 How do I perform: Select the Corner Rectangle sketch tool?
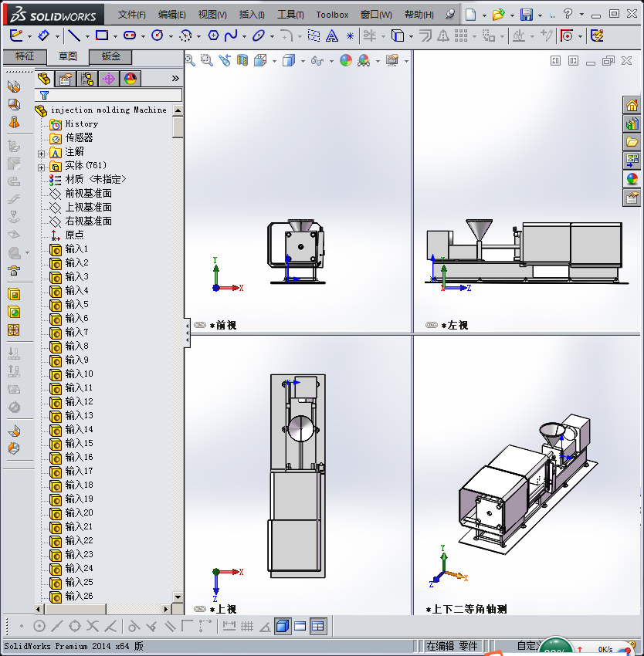click(102, 36)
